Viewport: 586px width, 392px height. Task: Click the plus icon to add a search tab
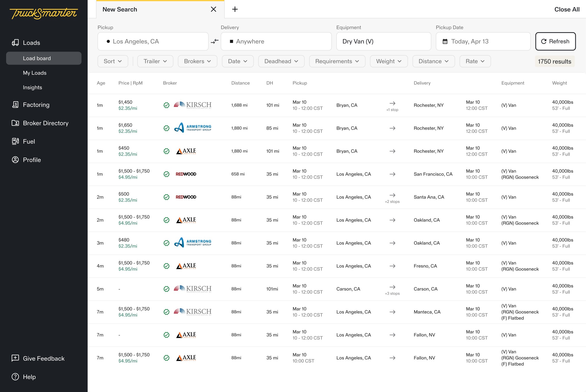[235, 9]
